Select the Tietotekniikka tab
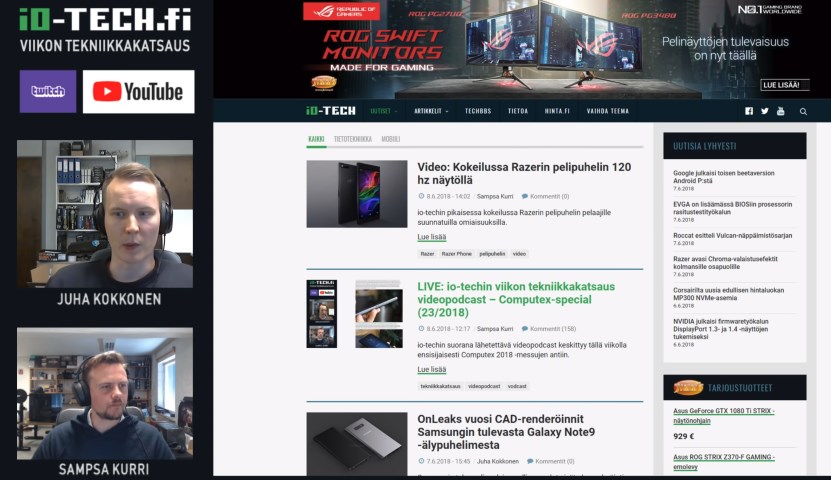This screenshot has width=831, height=480. (x=353, y=139)
